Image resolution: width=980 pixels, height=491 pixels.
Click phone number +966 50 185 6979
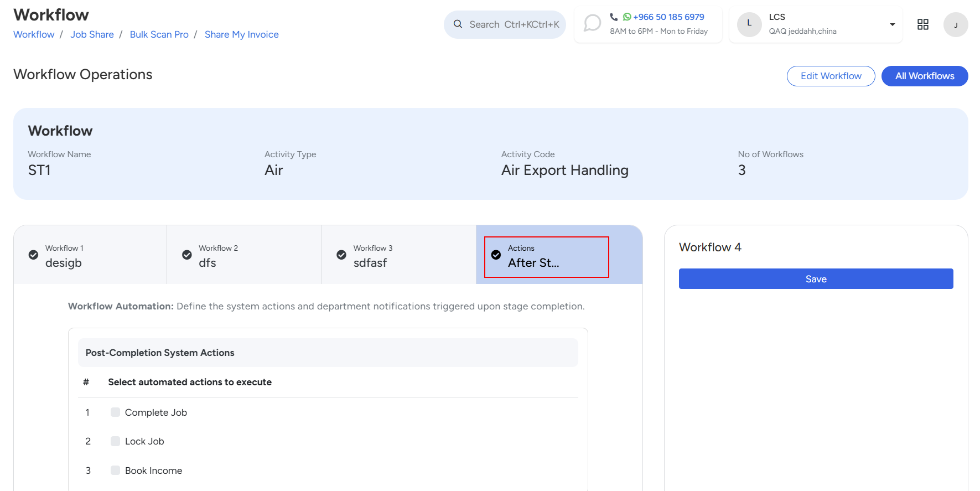(668, 17)
